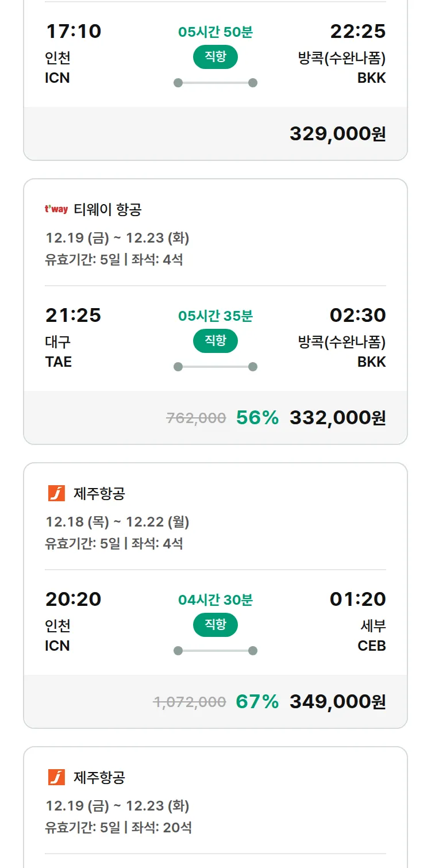Click the crossed-out 1,072,000 original price

tap(190, 702)
